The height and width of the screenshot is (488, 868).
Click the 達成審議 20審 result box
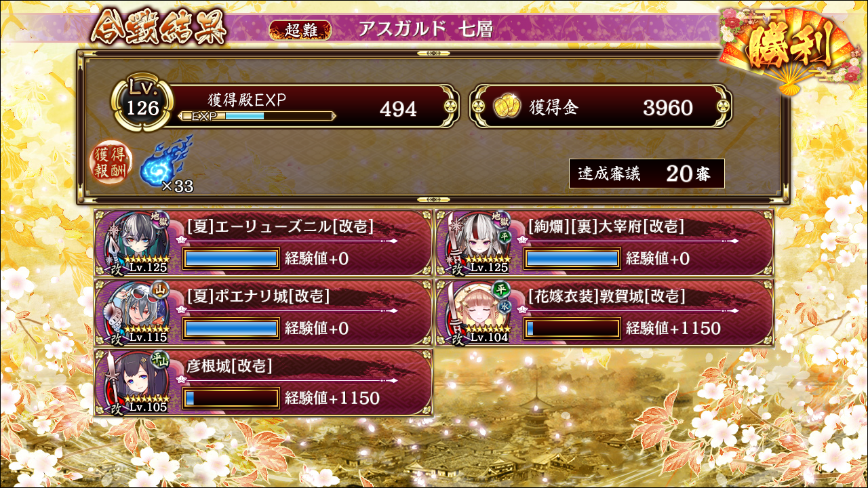[x=647, y=174]
